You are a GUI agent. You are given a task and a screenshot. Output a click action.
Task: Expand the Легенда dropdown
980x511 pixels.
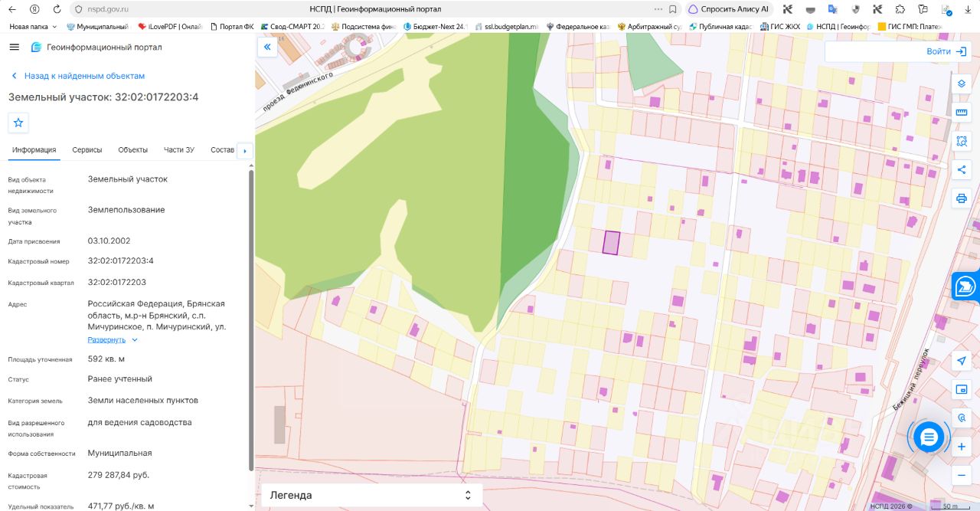[372, 495]
